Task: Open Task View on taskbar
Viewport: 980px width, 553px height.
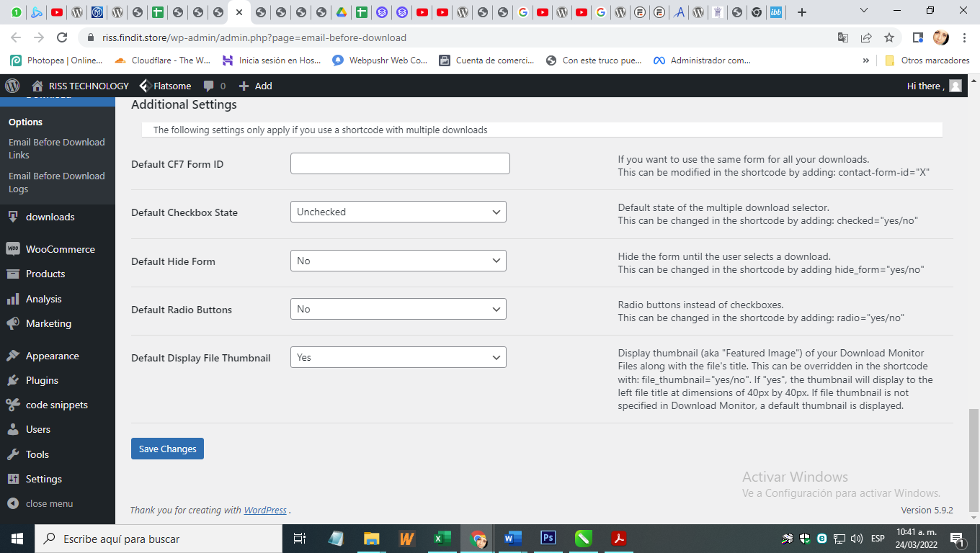Action: pyautogui.click(x=300, y=539)
